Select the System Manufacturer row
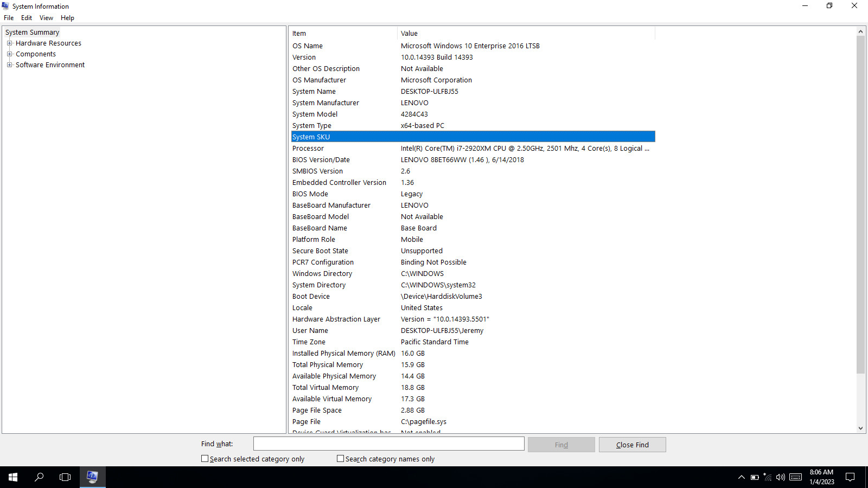Screen dimensions: 868x488 pyautogui.click(x=473, y=103)
